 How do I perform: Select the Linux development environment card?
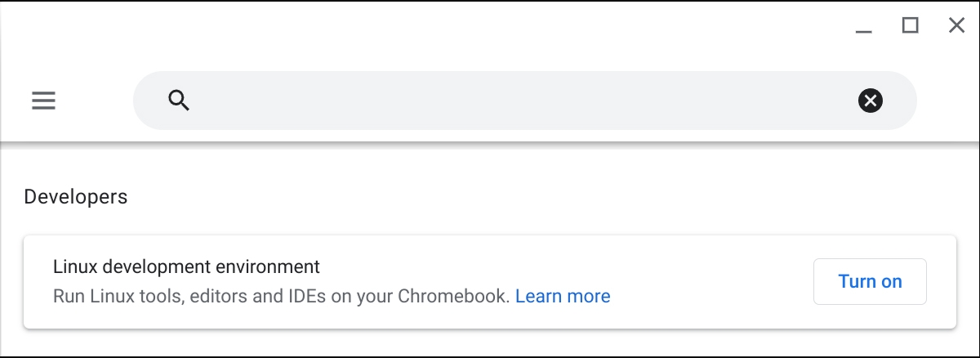490,282
